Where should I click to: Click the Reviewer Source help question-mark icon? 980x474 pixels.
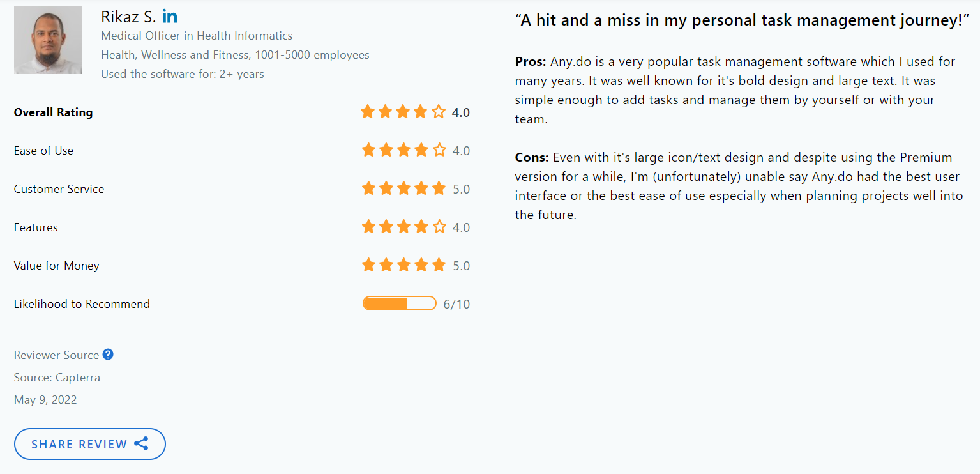(x=108, y=355)
